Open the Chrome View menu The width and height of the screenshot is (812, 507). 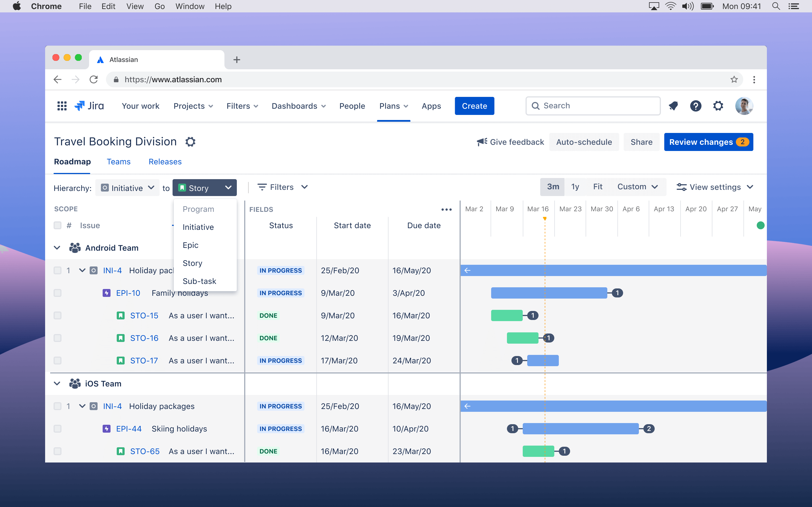(134, 6)
